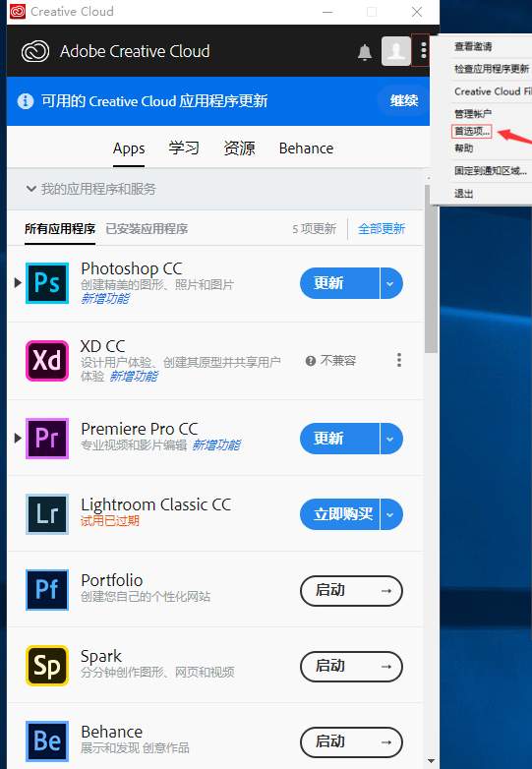Select the 已安装应用程序 filter tab
This screenshot has height=769, width=532.
(147, 228)
